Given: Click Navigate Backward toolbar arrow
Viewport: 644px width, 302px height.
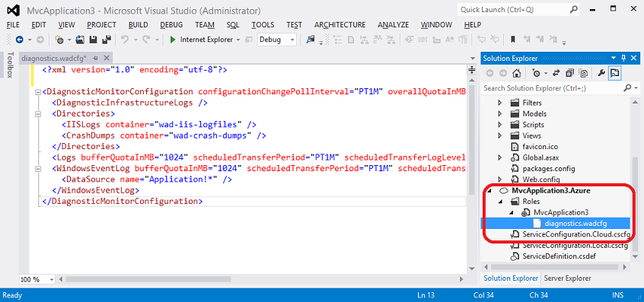Looking at the screenshot, I should tap(19, 40).
